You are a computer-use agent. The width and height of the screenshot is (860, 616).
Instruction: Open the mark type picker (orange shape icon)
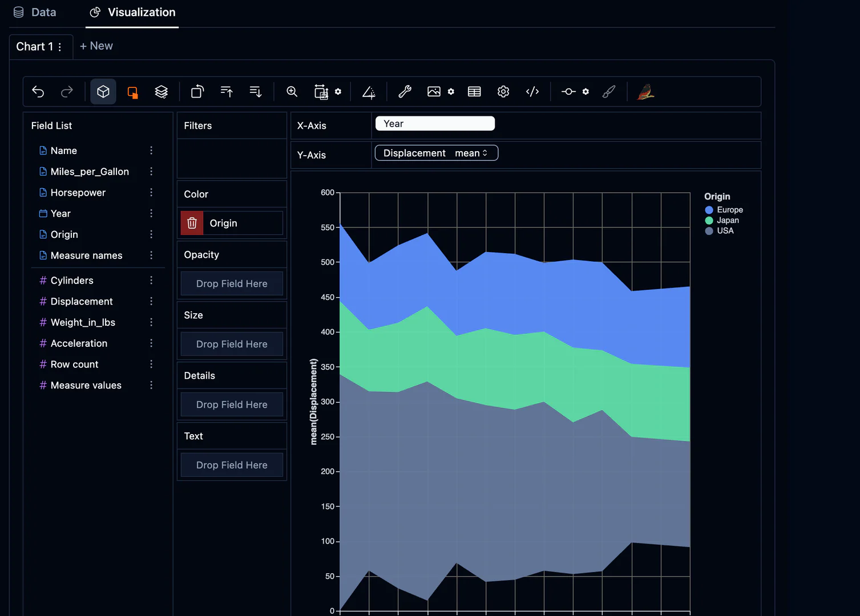coord(132,91)
